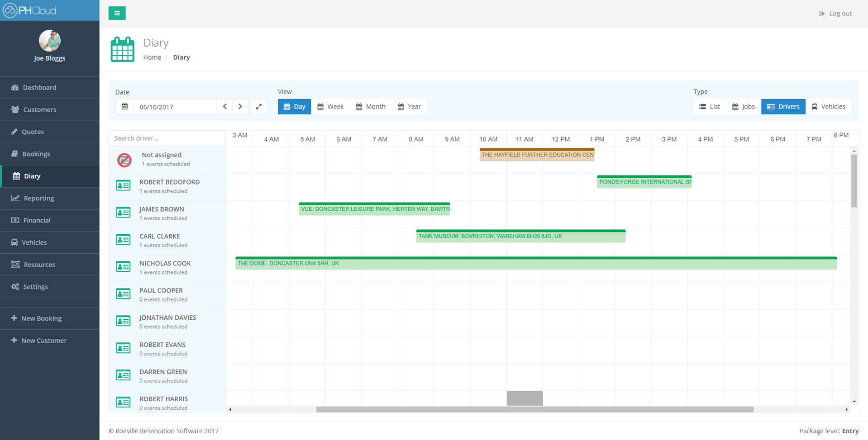
Task: Go to Customers in sidebar
Action: coord(50,110)
